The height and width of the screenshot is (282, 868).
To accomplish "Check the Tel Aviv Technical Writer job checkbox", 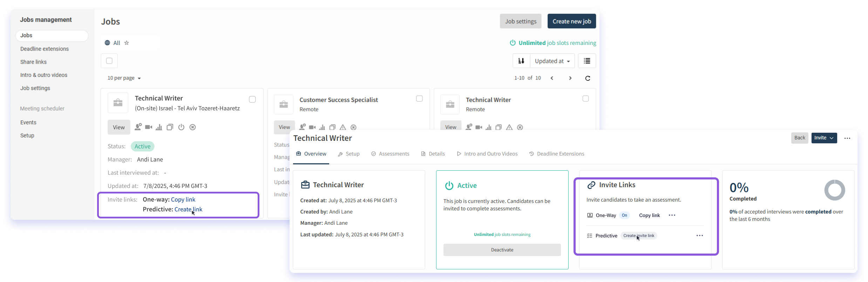I will [x=252, y=99].
